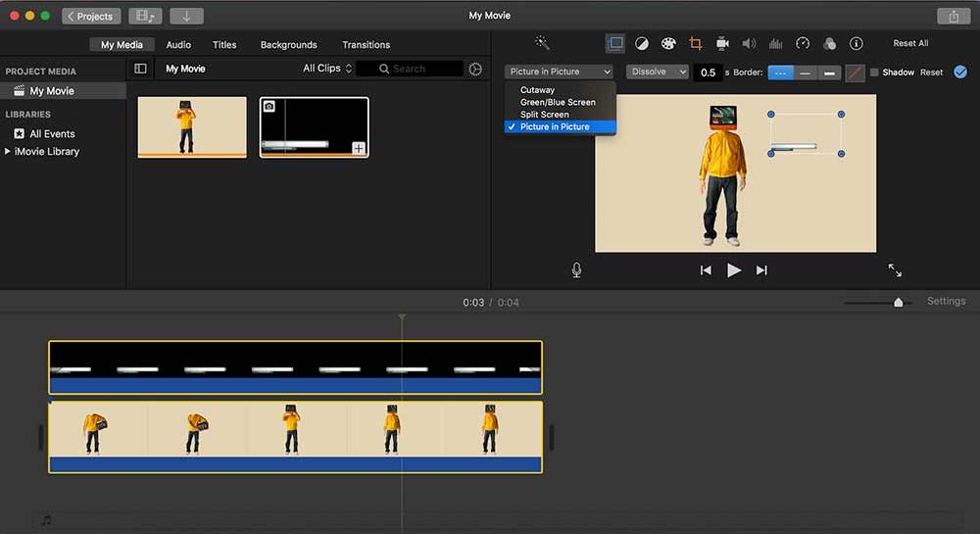Click the top-left handle of picture-in-picture box
This screenshot has width=980, height=534.
[x=771, y=115]
